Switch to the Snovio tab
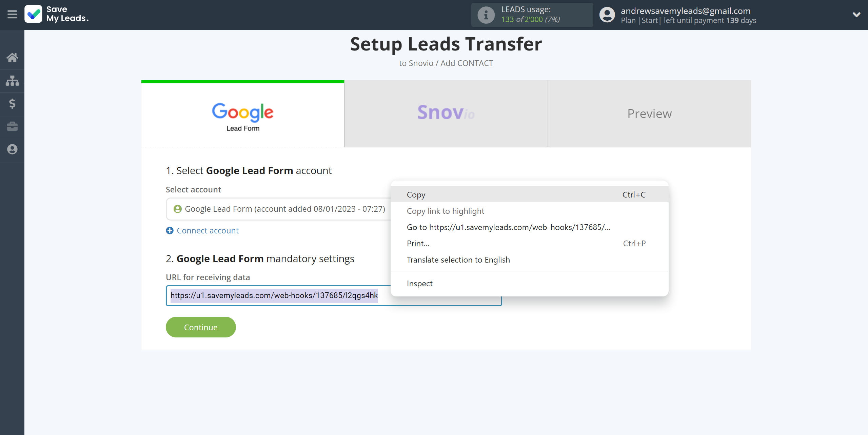The width and height of the screenshot is (868, 435). click(446, 114)
